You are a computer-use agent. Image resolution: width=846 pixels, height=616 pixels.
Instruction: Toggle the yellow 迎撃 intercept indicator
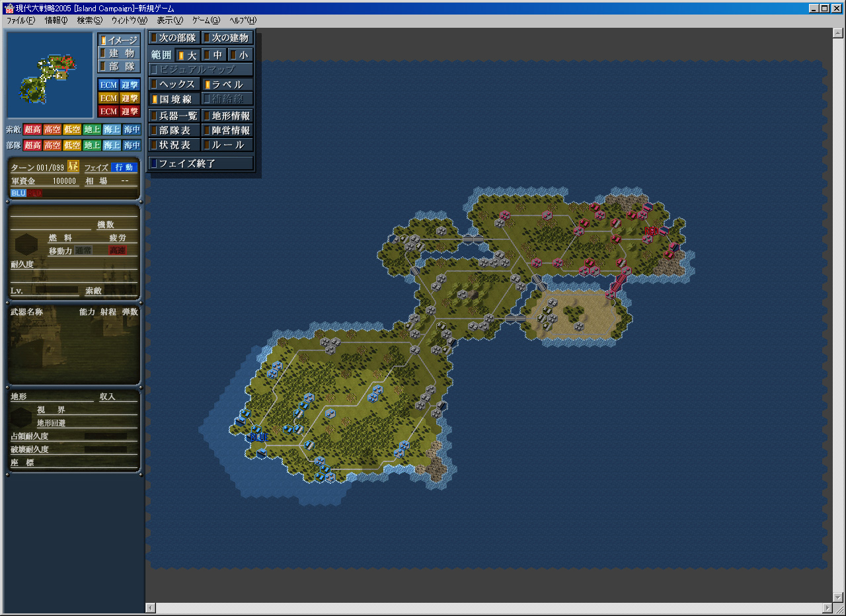click(130, 98)
